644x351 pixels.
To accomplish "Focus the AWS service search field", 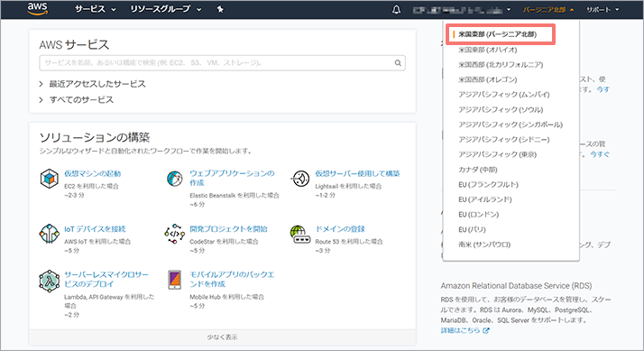I will click(x=222, y=63).
